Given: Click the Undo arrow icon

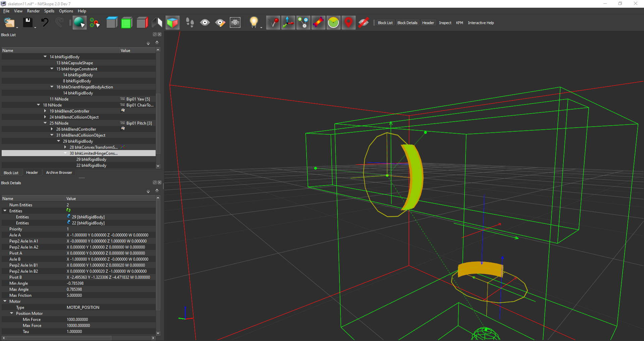Looking at the screenshot, I should tap(45, 23).
